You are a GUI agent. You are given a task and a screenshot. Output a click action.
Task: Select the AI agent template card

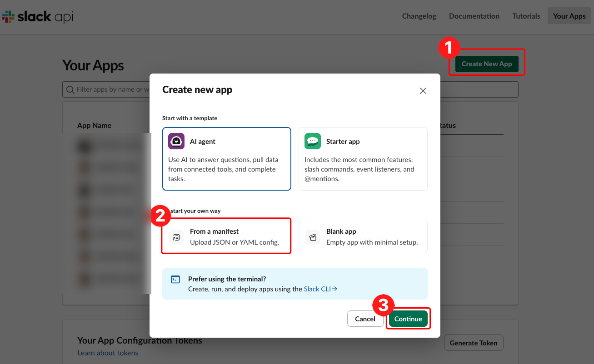(x=227, y=159)
